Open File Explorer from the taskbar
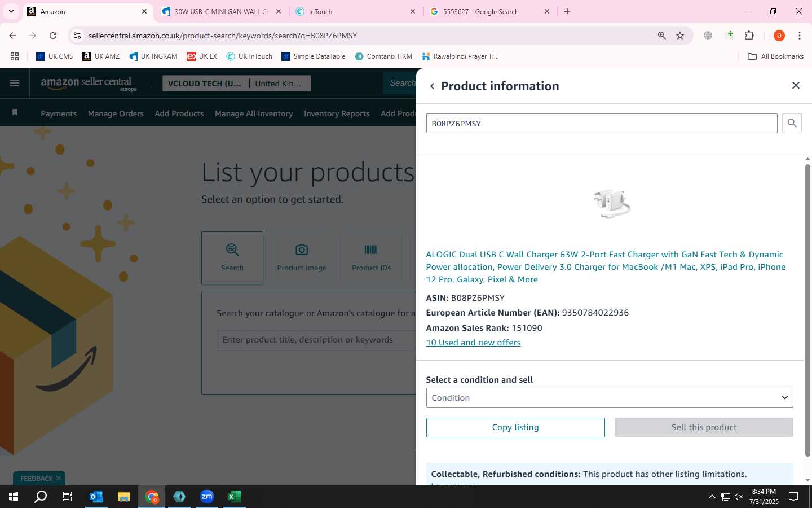 (124, 497)
